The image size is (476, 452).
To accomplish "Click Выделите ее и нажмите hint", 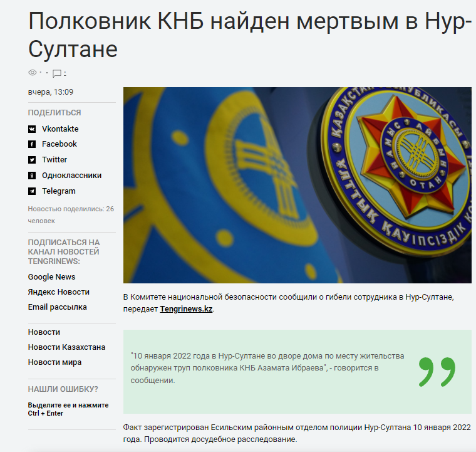I will click(x=68, y=409).
